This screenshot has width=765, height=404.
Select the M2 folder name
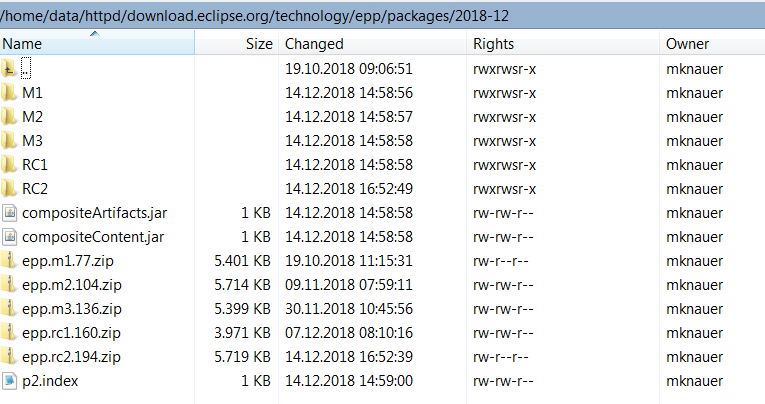(33, 117)
